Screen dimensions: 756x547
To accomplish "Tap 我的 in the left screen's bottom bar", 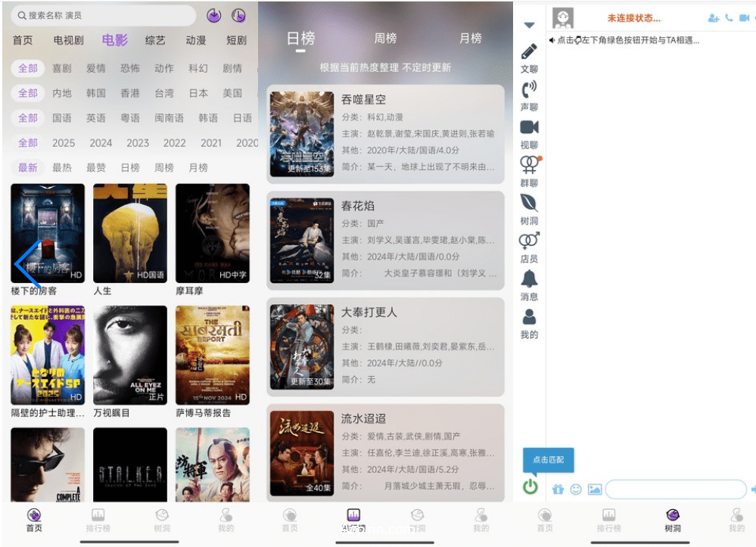I will point(226,521).
